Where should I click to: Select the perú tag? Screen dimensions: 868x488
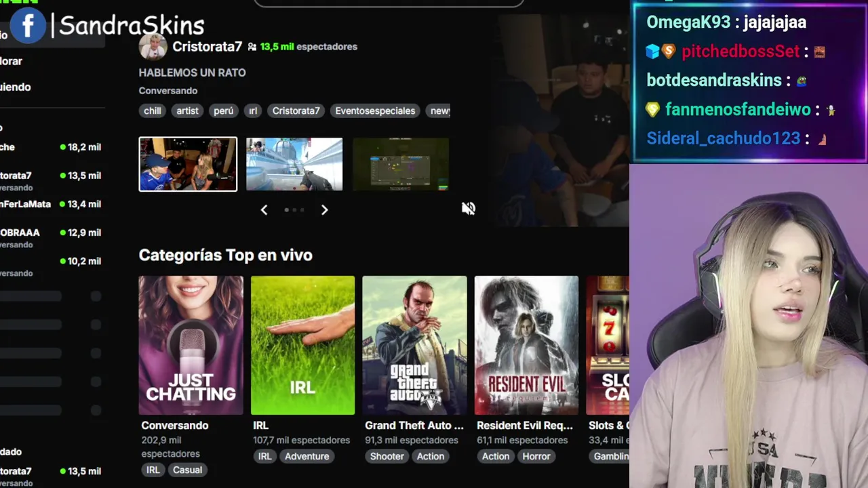[223, 110]
